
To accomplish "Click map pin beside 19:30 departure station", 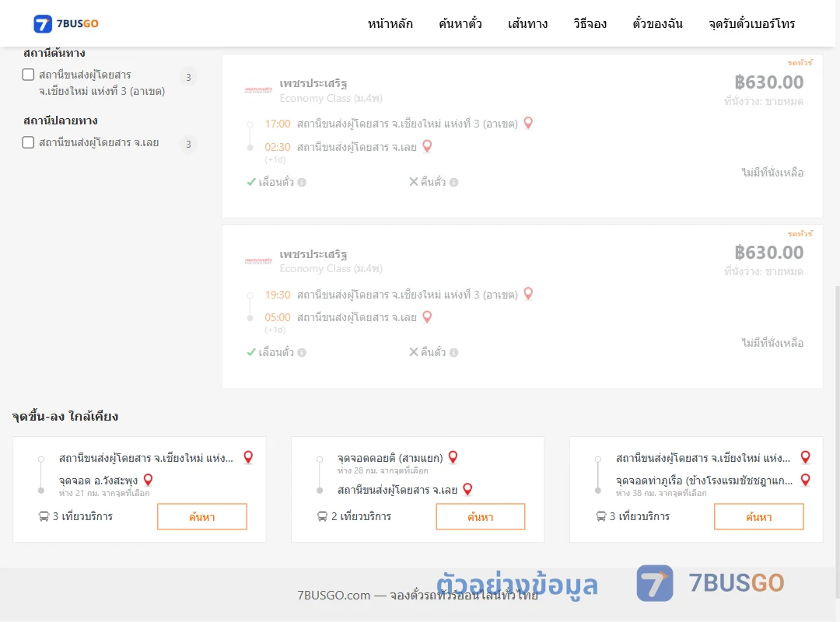I will point(528,294).
